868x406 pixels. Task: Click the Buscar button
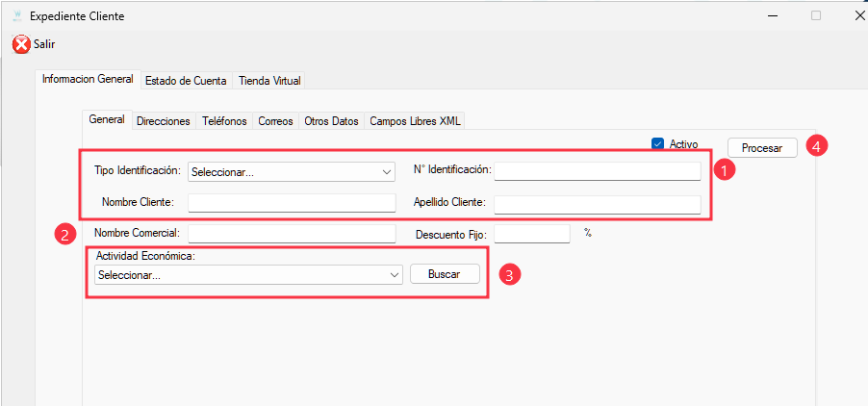445,274
